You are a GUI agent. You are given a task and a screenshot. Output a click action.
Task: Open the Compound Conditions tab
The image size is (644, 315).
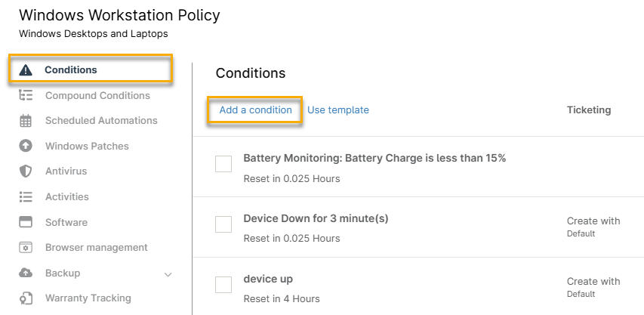tap(97, 96)
